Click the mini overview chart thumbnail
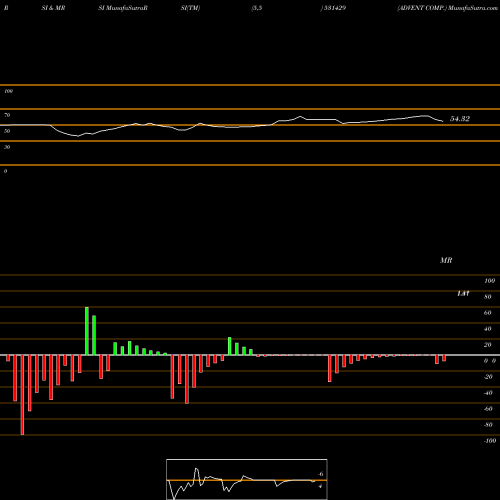500x500 pixels. click(x=247, y=479)
